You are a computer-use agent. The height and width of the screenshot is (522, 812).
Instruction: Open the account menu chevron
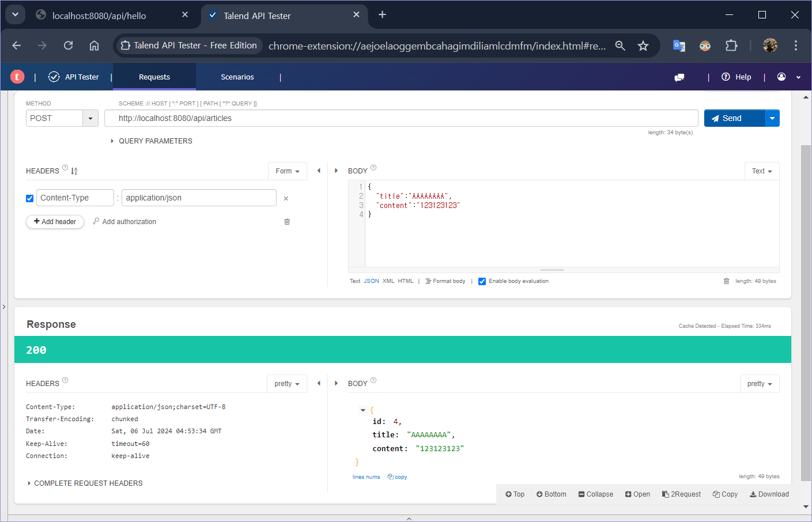(x=798, y=77)
